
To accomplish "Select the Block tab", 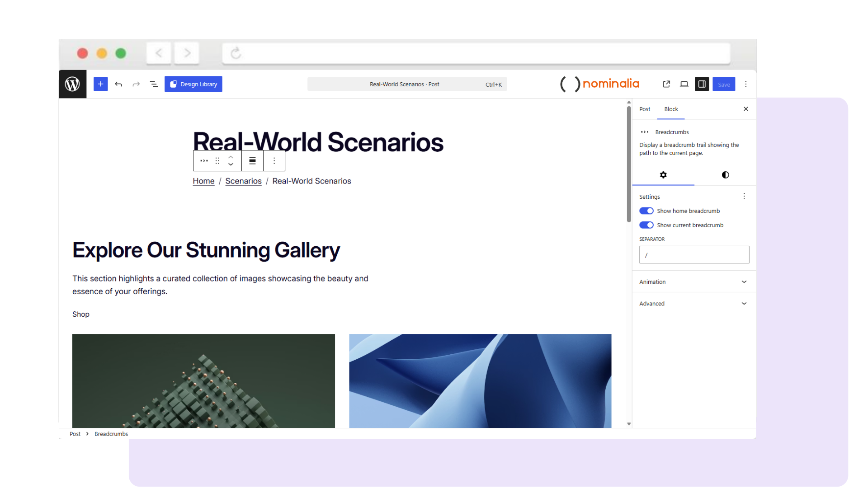I will coord(671,109).
